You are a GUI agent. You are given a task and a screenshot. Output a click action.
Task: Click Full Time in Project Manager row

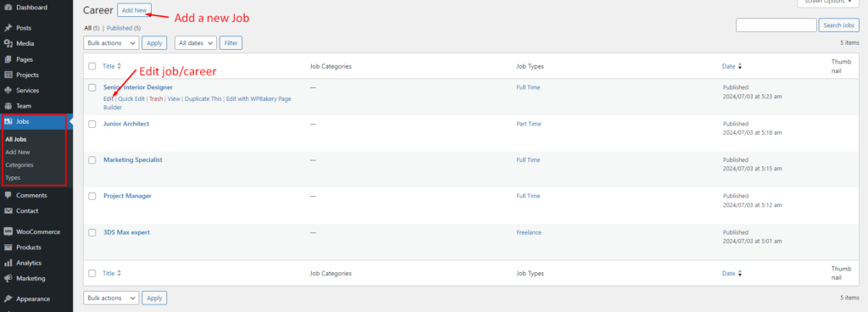pyautogui.click(x=528, y=196)
